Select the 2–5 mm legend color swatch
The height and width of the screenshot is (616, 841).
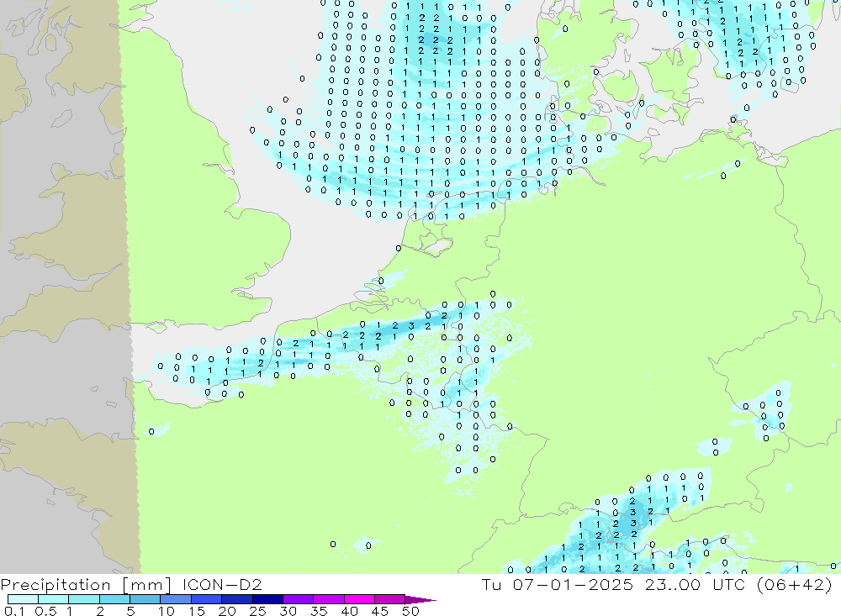coord(114,599)
